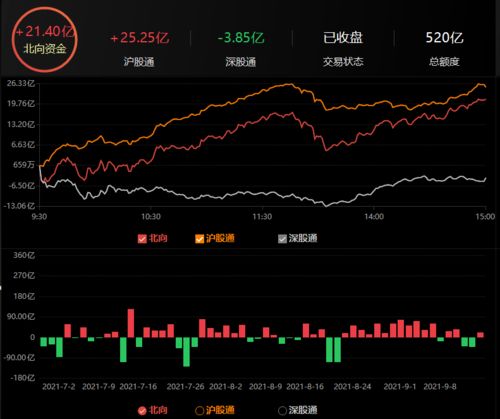This screenshot has width=500, height=419.
Task: Uncheck the 北向 line checkbox
Action: [x=142, y=239]
